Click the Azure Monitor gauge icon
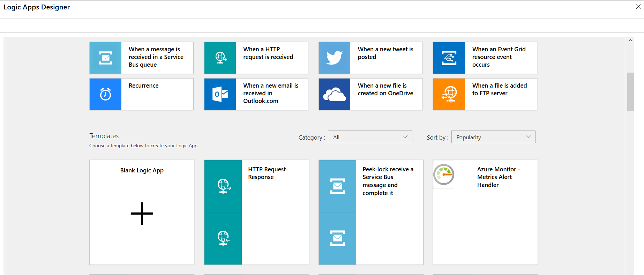Screen dimensions: 644x275 [444, 174]
